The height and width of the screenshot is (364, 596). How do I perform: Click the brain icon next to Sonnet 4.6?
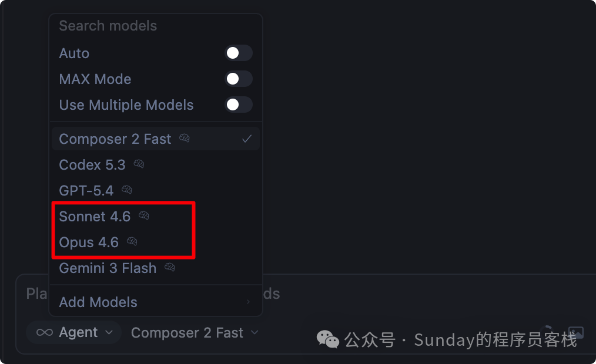point(144,216)
